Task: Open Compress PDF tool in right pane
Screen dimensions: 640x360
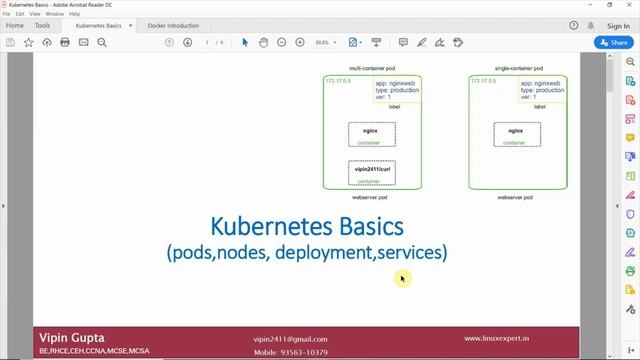Action: 630,233
